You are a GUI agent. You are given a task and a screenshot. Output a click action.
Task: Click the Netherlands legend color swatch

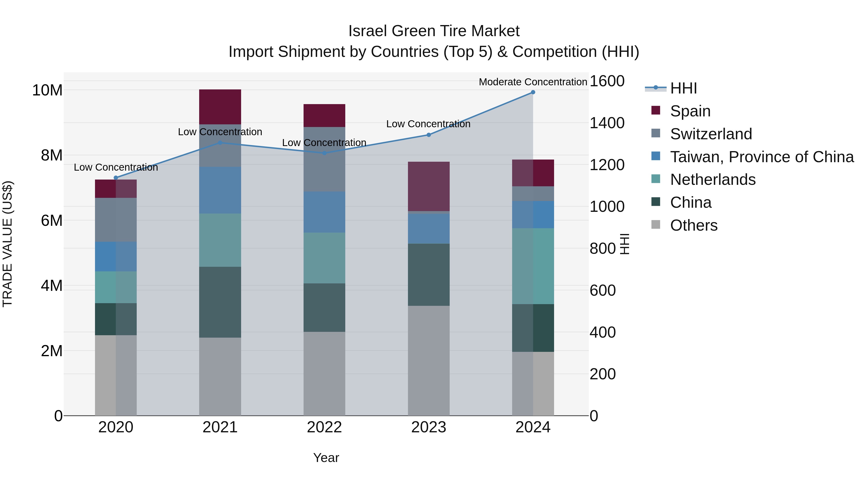[x=656, y=179]
